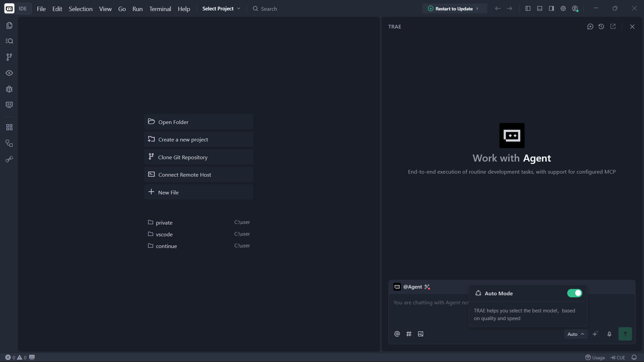The image size is (644, 362).
Task: Open the preview eye icon in sidebar
Action: (x=9, y=73)
